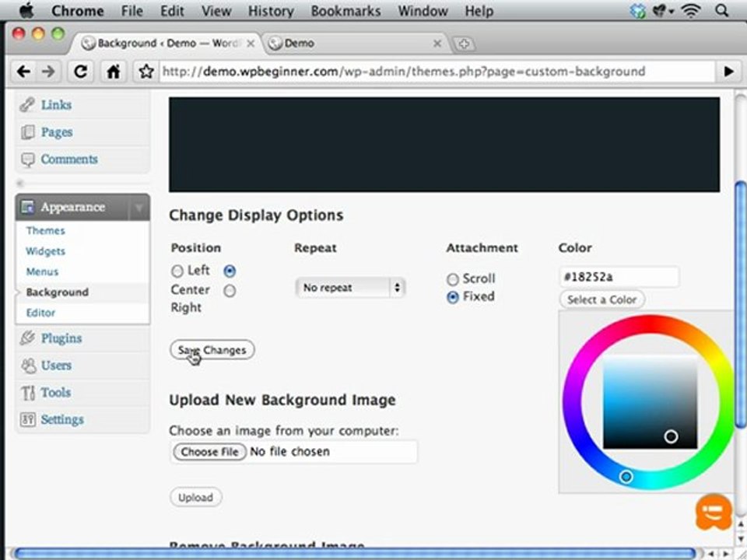Switch to the Demo tab
Viewport: 747px width, 560px height.
click(x=355, y=44)
